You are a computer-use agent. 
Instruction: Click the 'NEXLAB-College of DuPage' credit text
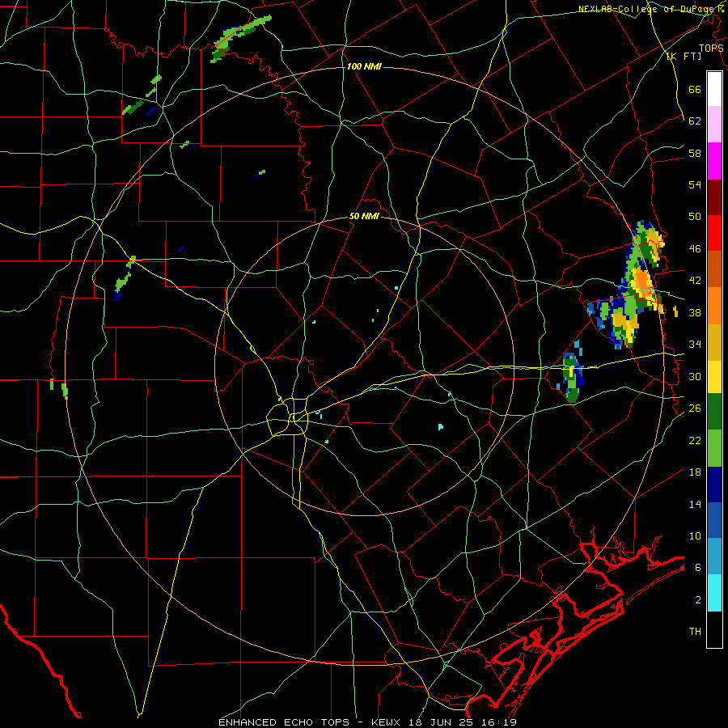coord(645,9)
